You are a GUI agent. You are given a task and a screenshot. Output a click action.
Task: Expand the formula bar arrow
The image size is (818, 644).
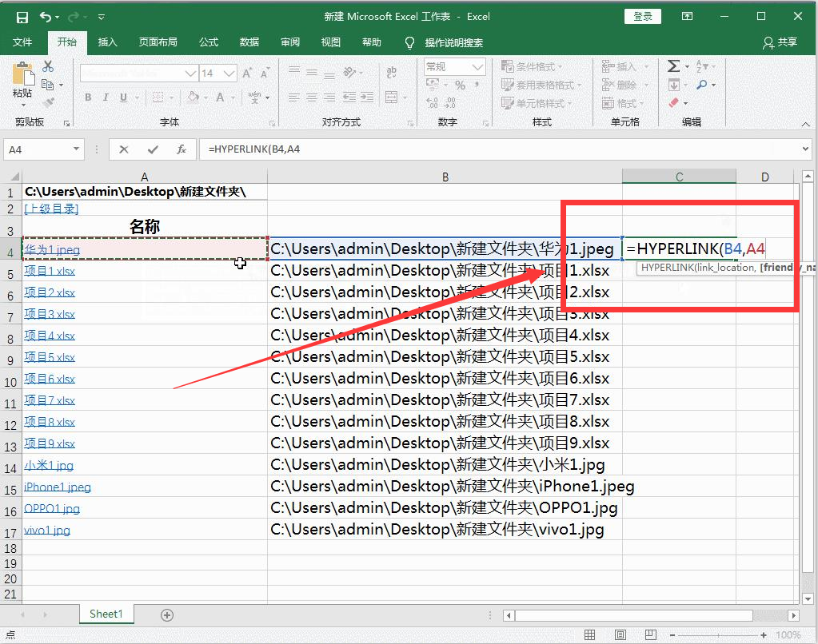tap(805, 149)
